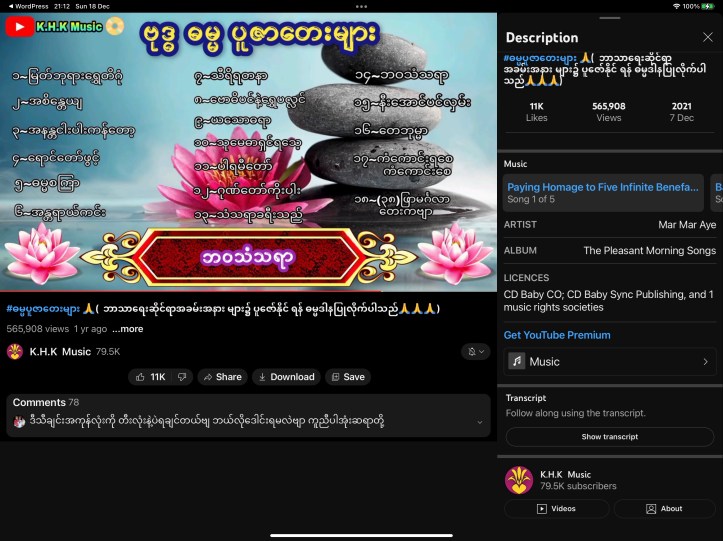Close the Description panel
This screenshot has width=723, height=541.
point(708,37)
